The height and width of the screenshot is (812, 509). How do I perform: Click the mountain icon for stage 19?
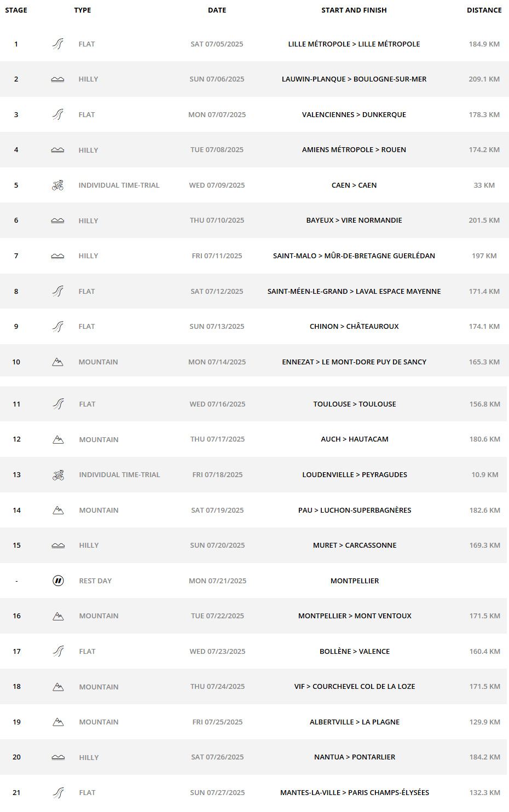(58, 722)
